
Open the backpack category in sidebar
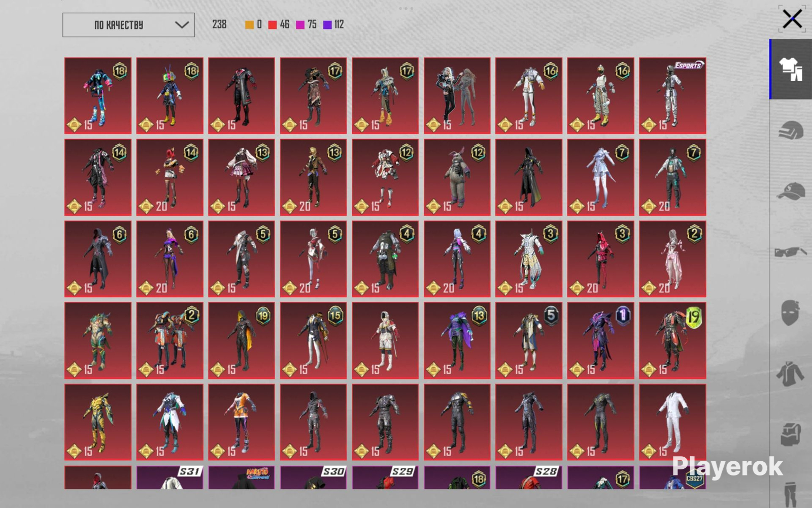coord(791,434)
